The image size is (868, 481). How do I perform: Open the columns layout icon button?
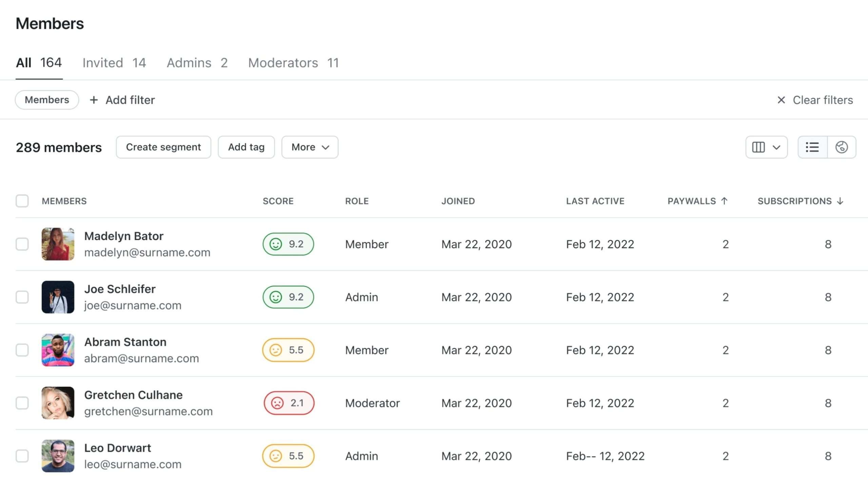(x=766, y=147)
